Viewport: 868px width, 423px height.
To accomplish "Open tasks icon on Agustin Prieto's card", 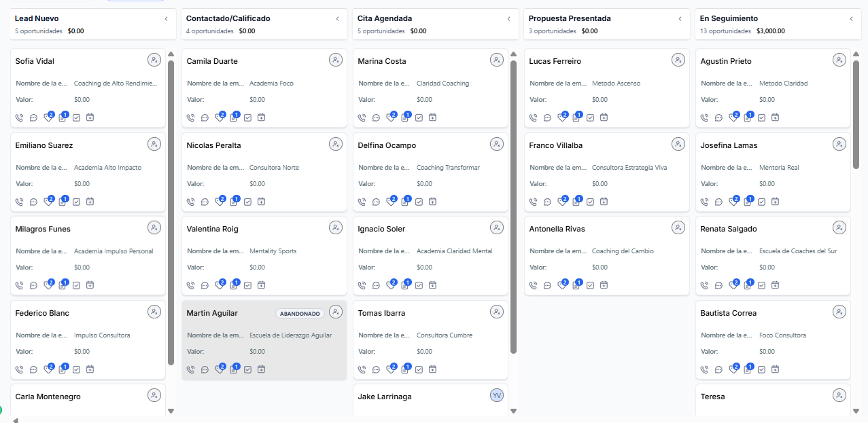I will pyautogui.click(x=761, y=117).
